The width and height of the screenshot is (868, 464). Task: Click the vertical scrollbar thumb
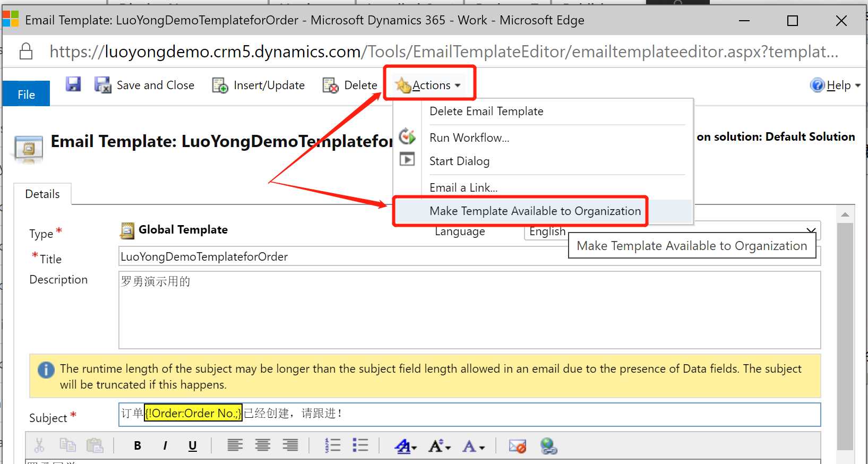click(x=845, y=336)
